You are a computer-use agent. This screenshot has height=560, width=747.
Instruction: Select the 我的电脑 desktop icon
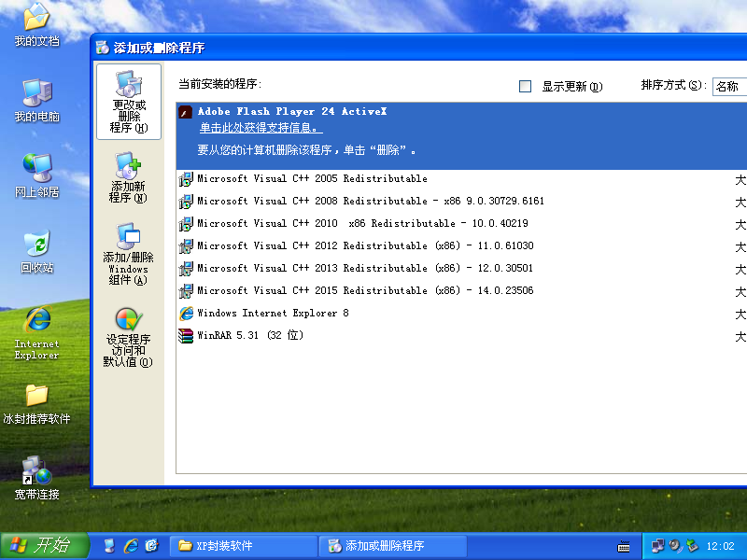[x=36, y=101]
